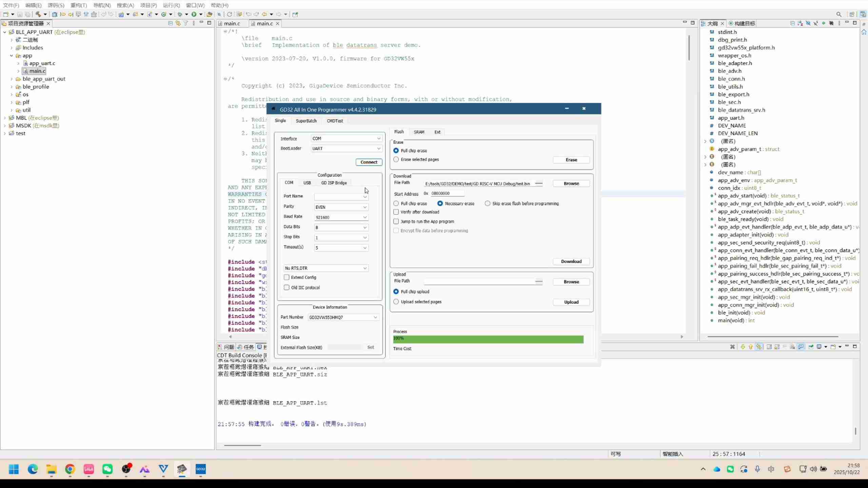Enable Verify after download checkbox
This screenshot has height=488, width=868.
click(396, 212)
